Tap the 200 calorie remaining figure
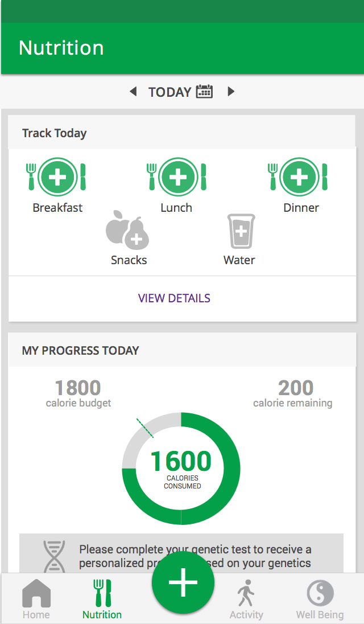Image resolution: width=364 pixels, height=624 pixels. (296, 388)
